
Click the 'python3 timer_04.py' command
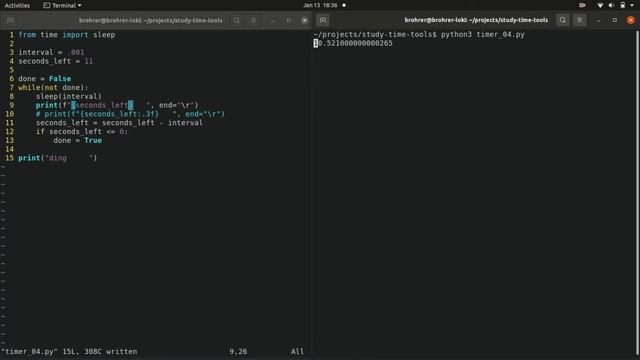pos(482,34)
